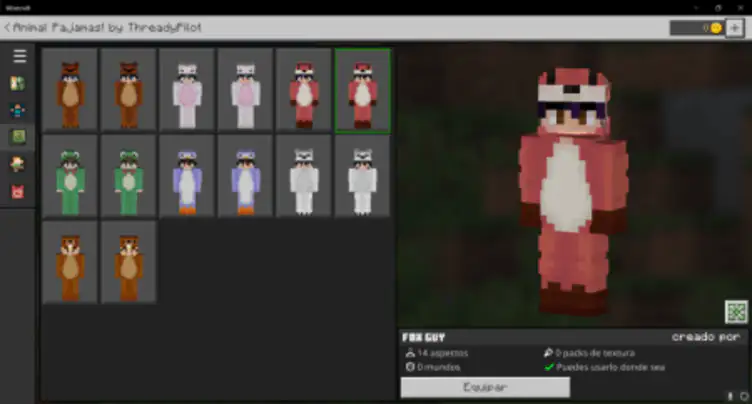Image resolution: width=752 pixels, height=404 pixels.
Task: Choose the second white and pink bunny skin
Action: coord(246,90)
